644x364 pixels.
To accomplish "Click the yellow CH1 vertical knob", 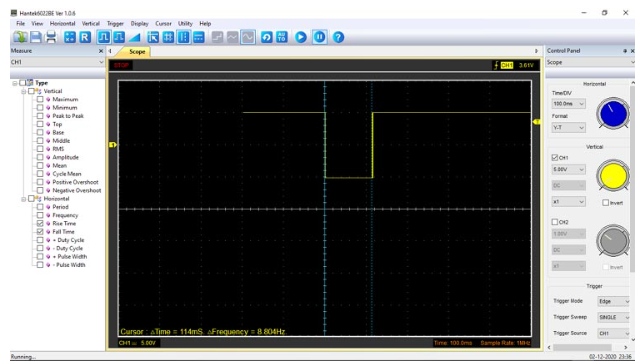I will tap(613, 175).
